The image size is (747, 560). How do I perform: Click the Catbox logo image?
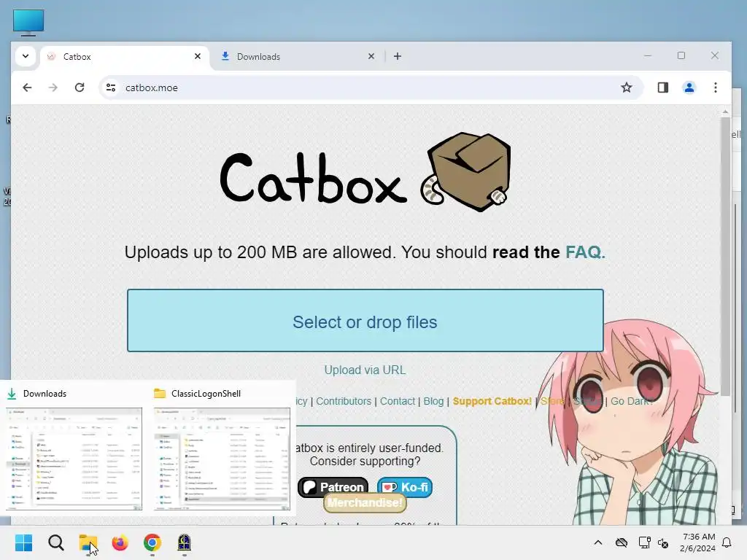pyautogui.click(x=365, y=172)
